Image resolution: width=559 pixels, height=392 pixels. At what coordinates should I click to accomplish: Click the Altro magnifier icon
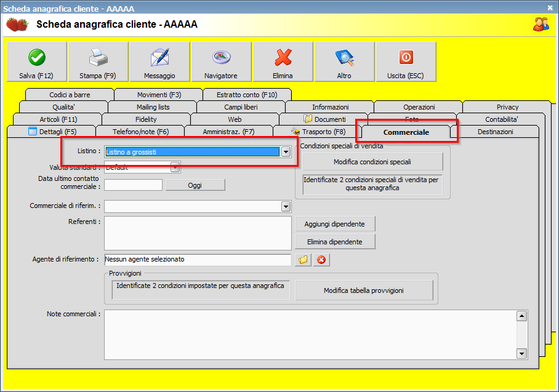pos(344,57)
